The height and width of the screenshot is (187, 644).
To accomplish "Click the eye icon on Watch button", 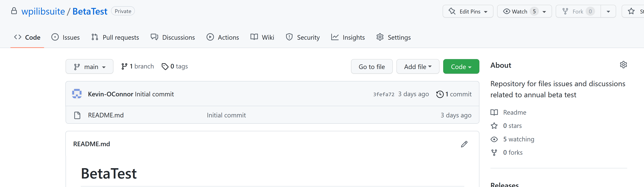I will click(x=507, y=11).
